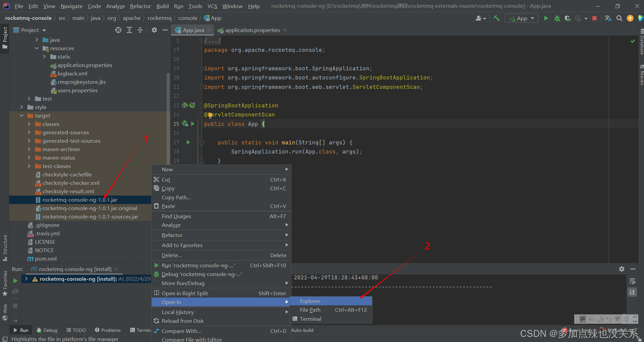This screenshot has height=342, width=644.
Task: Choose Find Usages in context menu
Action: (221, 216)
